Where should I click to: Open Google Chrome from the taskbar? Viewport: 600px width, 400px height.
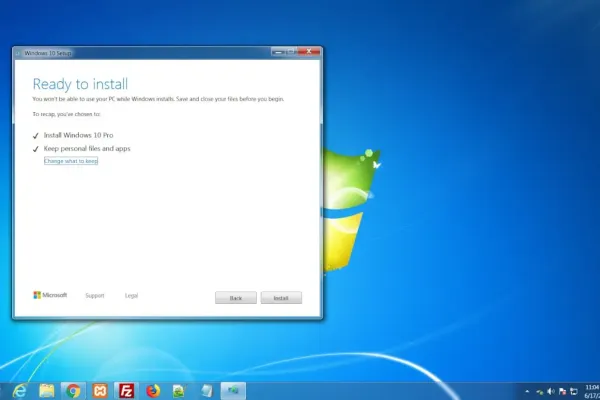point(73,391)
